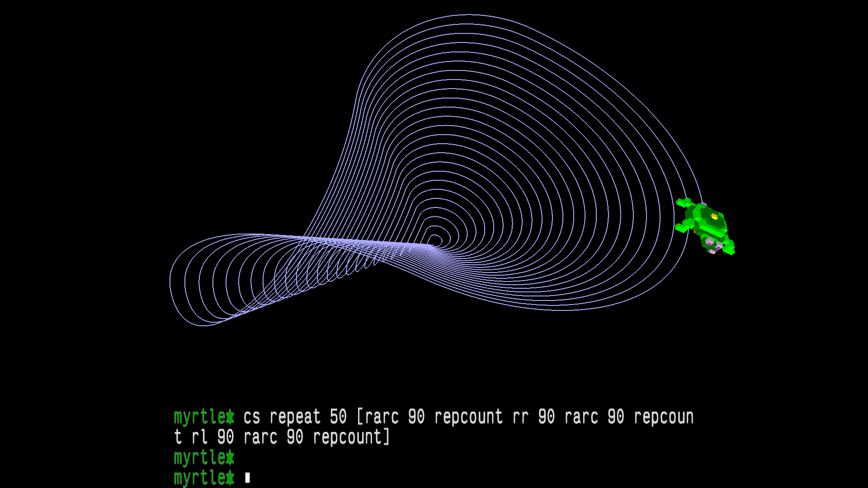The image size is (868, 488).
Task: Click the turtle icon on the empty second prompt
Action: [231, 457]
